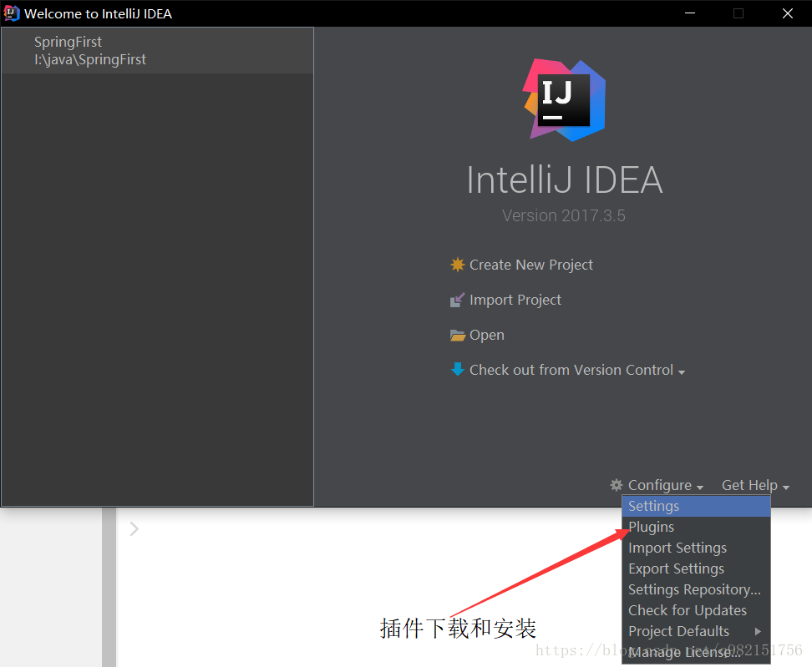The image size is (812, 667).
Task: Open the Get Help dropdown
Action: (x=755, y=485)
